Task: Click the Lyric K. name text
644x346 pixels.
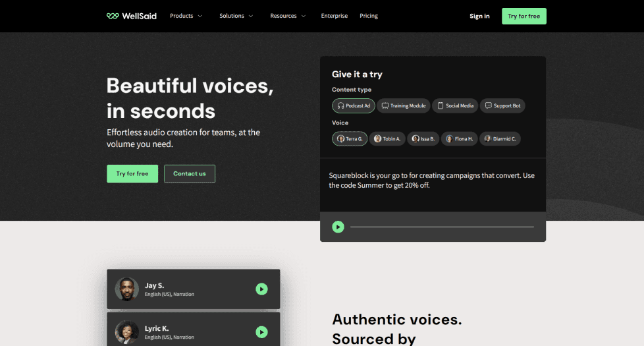Action: tap(157, 328)
